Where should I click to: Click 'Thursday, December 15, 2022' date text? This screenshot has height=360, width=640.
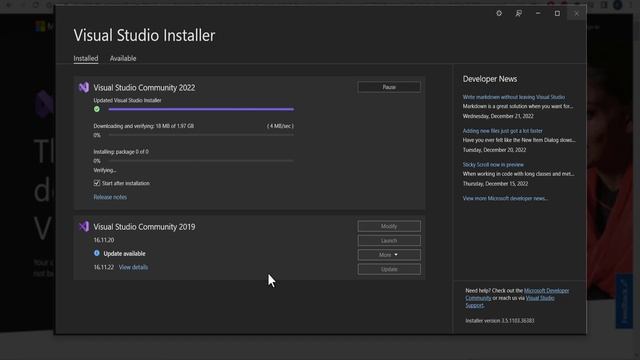(x=495, y=184)
